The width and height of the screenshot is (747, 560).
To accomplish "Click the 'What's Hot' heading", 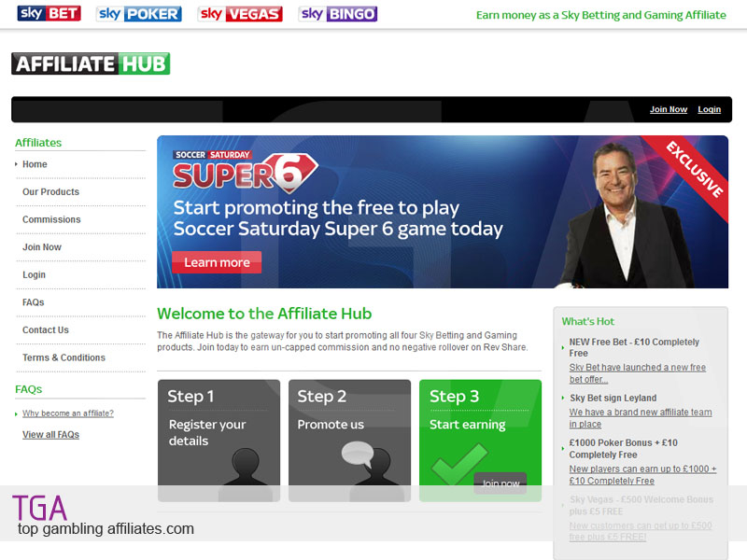I will click(x=588, y=321).
